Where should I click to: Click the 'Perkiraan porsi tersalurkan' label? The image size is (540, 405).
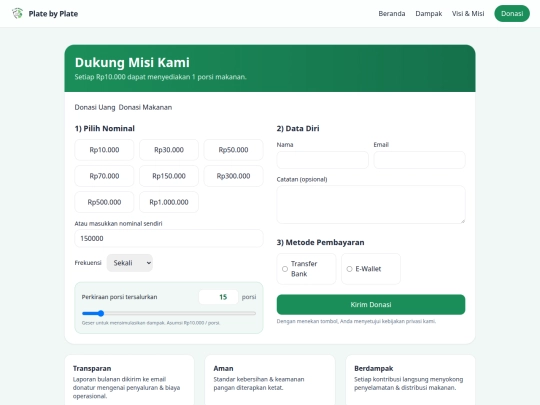[x=119, y=297]
